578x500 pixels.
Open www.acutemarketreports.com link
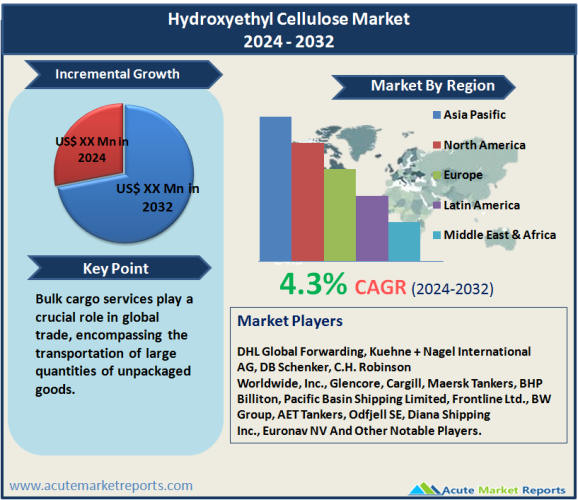(x=101, y=486)
